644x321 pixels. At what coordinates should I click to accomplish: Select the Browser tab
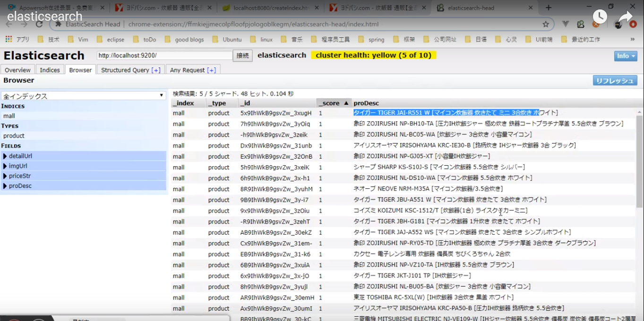[80, 70]
